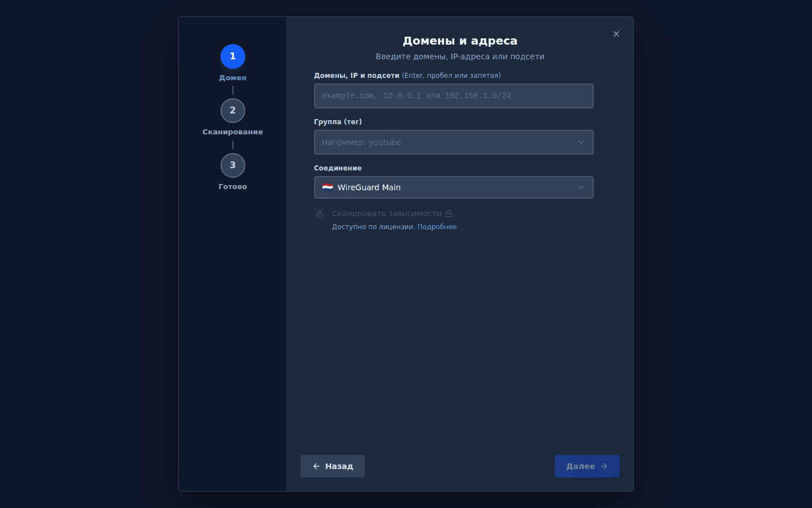Viewport: 812px width, 508px height.
Task: Expand the "Соединение" dropdown chevron
Action: point(581,187)
